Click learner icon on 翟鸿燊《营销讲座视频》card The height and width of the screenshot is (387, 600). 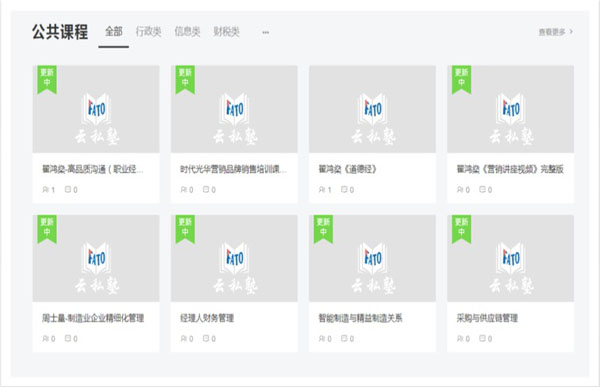coord(460,189)
